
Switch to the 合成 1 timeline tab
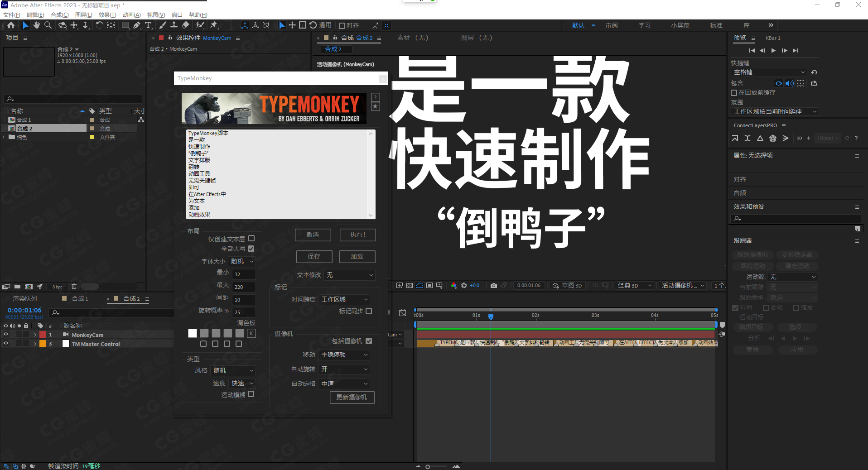pyautogui.click(x=80, y=299)
